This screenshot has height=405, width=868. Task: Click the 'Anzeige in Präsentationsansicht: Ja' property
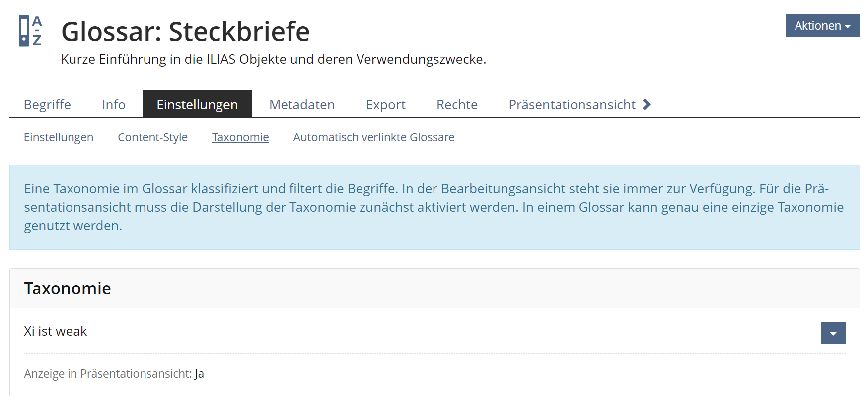tap(114, 374)
